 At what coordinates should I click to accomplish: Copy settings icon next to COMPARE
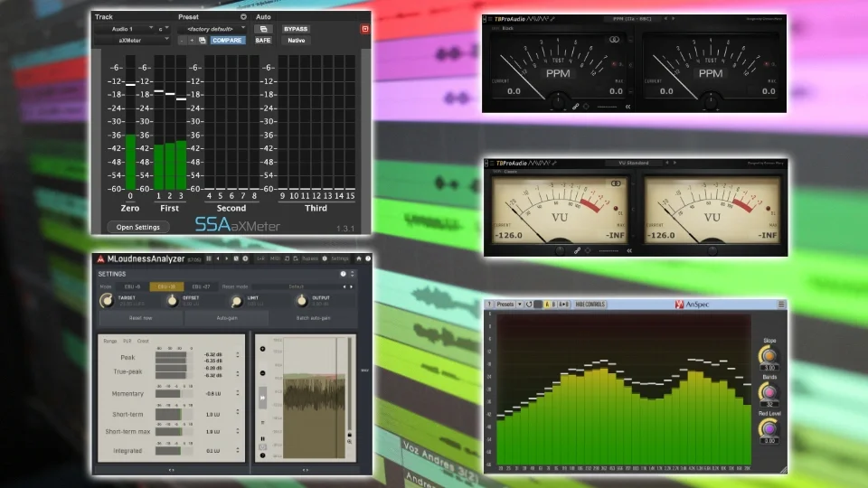[202, 41]
